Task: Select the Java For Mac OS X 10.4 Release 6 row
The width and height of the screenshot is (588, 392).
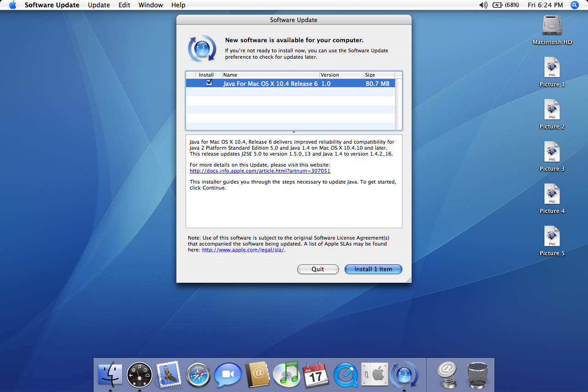Action: 290,84
